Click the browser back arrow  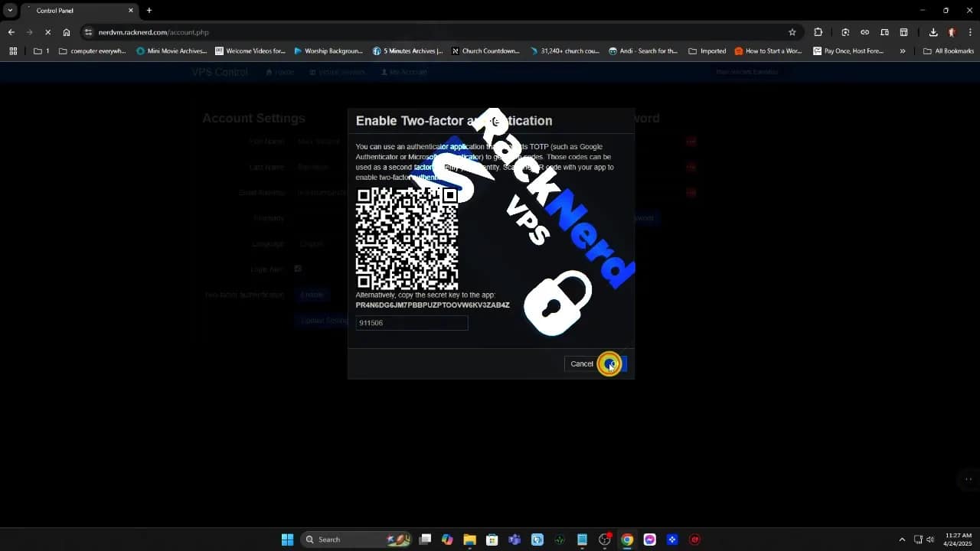[11, 32]
